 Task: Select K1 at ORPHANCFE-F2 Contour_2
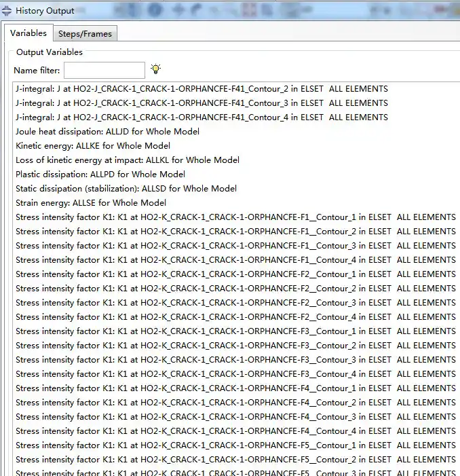tap(235, 289)
